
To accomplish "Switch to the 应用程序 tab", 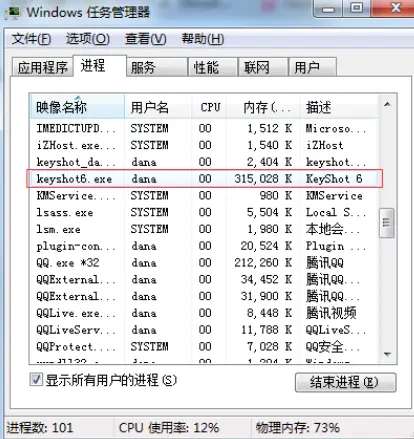I will (42, 67).
